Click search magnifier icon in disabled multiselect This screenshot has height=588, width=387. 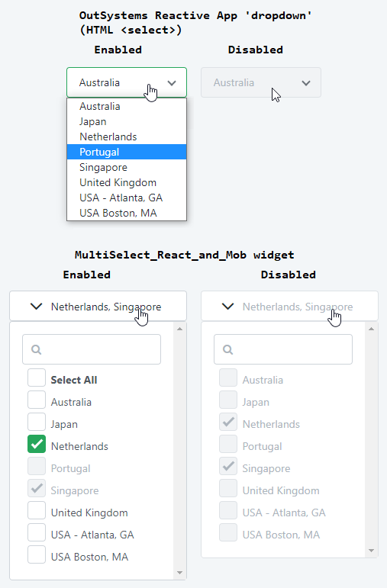227,349
